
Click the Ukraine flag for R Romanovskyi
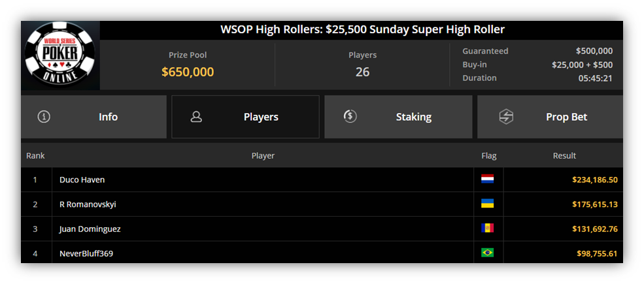(x=488, y=204)
